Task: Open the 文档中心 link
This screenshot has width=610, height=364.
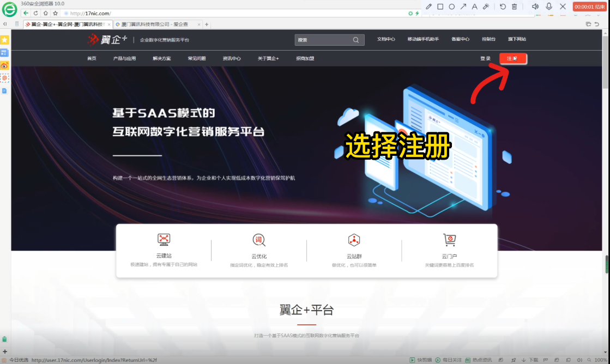Action: click(x=386, y=39)
